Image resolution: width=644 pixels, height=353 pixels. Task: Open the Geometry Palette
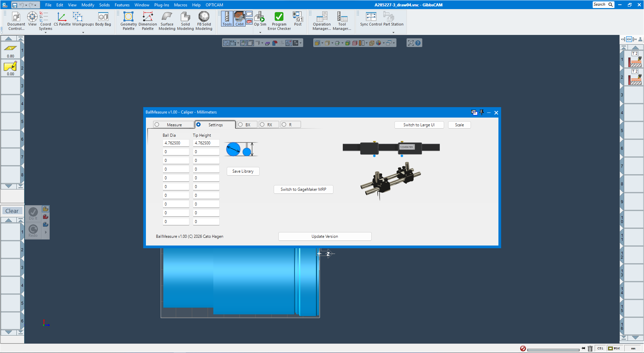[x=128, y=21]
